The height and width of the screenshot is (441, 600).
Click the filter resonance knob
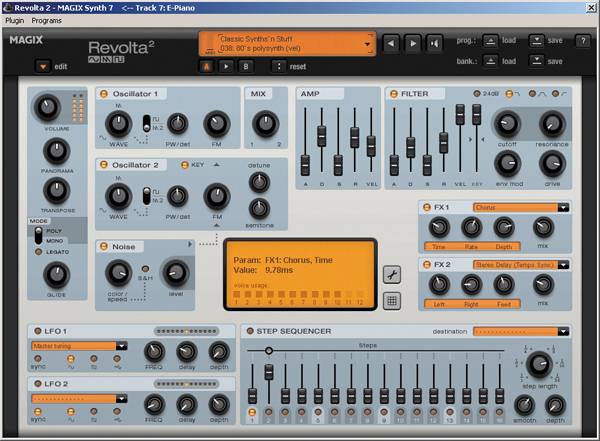552,124
